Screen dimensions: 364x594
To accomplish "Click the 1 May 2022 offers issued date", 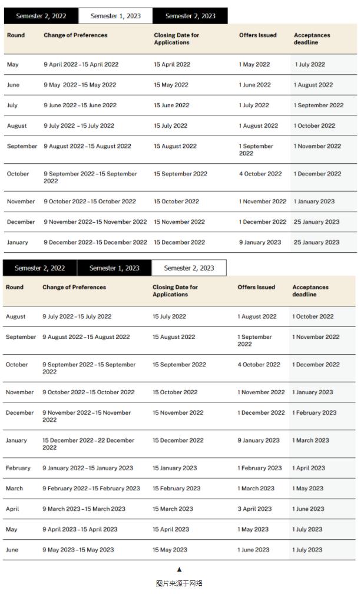I will point(254,65).
